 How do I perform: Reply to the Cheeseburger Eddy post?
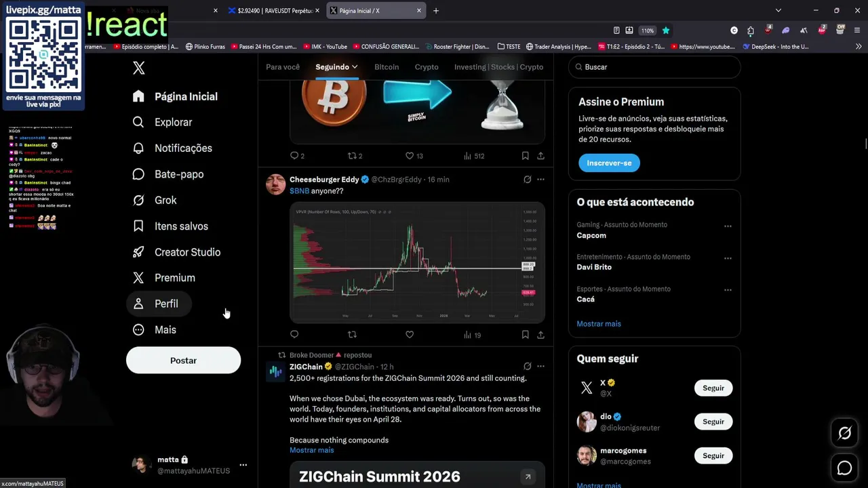294,334
